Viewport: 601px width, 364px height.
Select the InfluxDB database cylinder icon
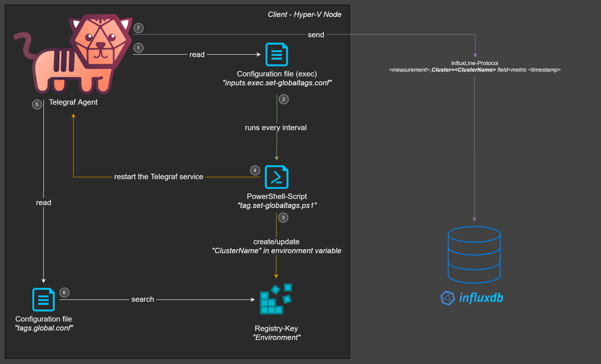(474, 255)
